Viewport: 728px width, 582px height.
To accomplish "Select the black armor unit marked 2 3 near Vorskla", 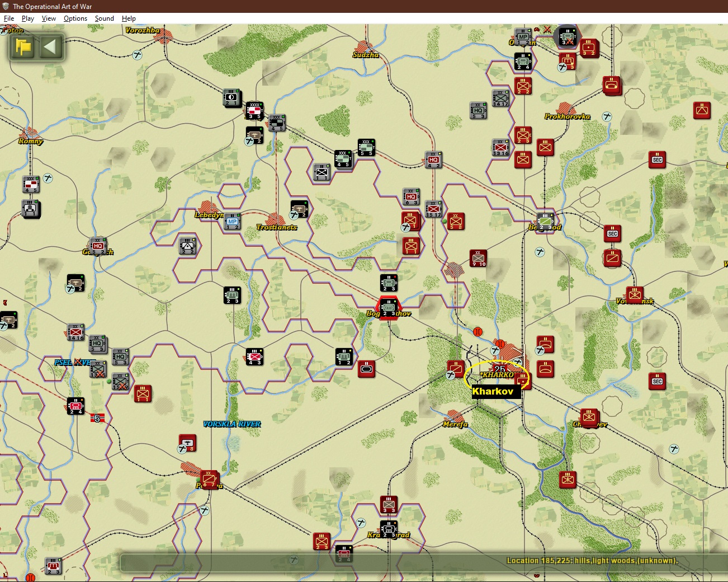I will 232,295.
